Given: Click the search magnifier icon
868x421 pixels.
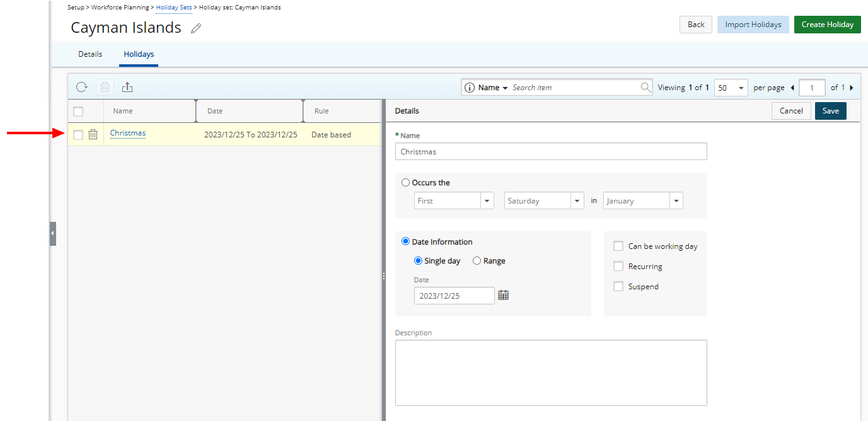Looking at the screenshot, I should (x=645, y=88).
